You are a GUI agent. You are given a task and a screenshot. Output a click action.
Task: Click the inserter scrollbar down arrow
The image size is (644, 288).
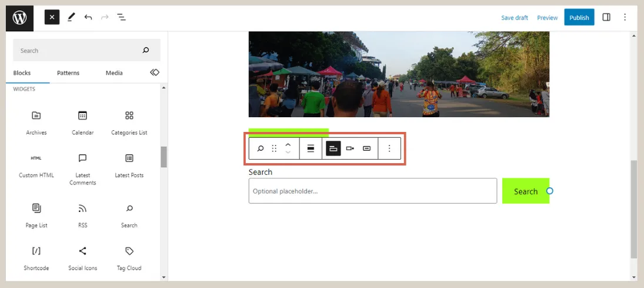coord(164,277)
